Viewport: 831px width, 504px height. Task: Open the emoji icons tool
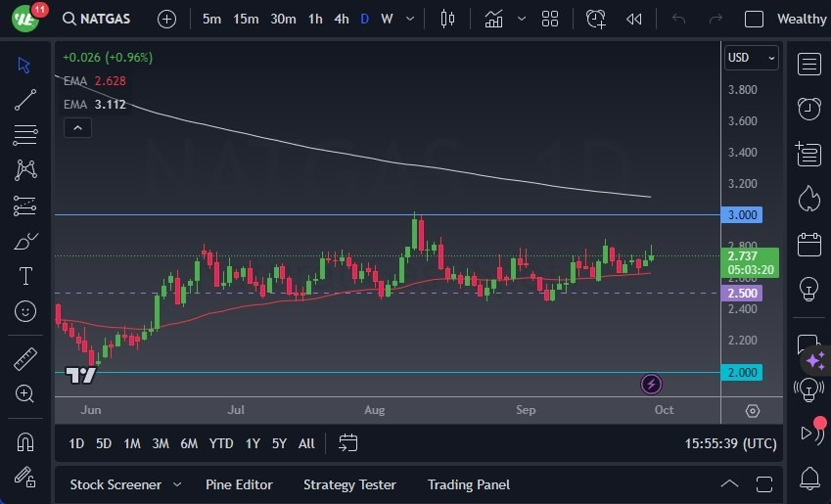(25, 311)
